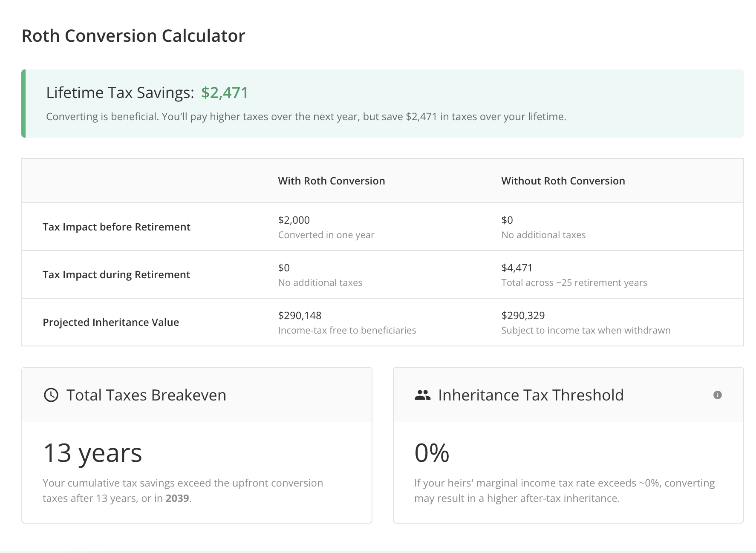
Task: Select the 'Projected Inheritance Value' row label
Action: (111, 322)
